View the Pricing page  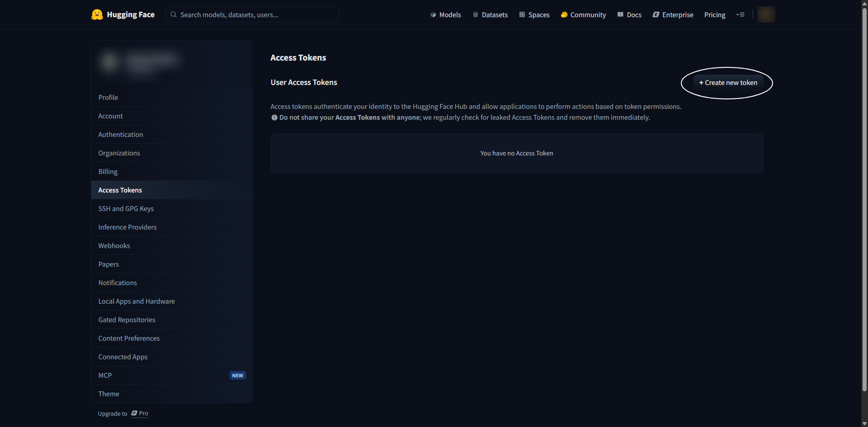(715, 14)
